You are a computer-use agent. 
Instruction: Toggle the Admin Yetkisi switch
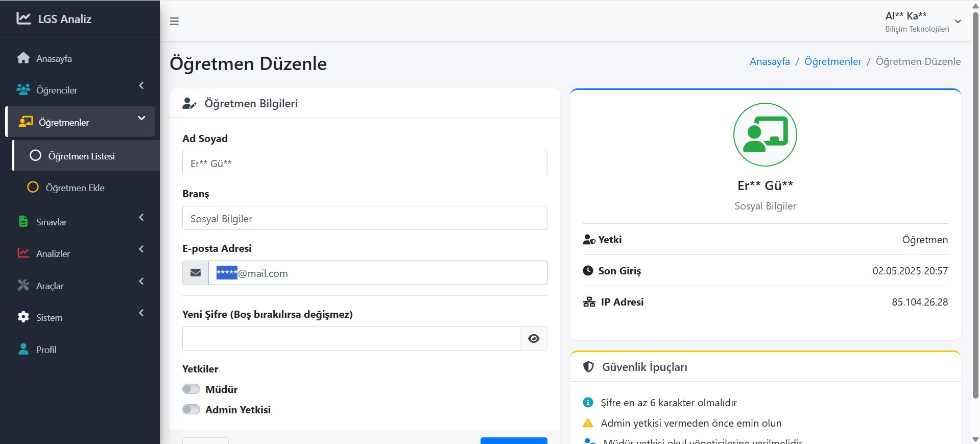(x=191, y=410)
